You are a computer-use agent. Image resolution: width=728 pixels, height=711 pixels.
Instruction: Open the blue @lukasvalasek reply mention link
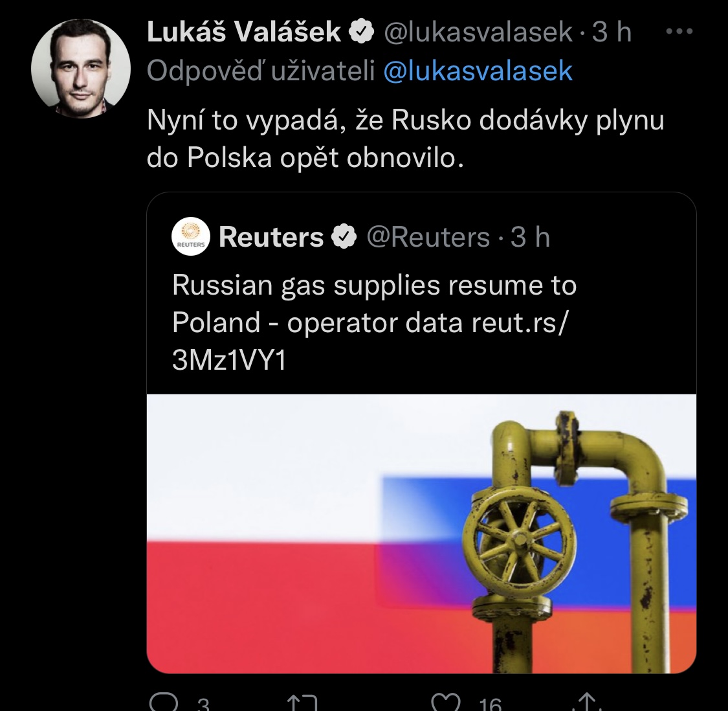[478, 71]
